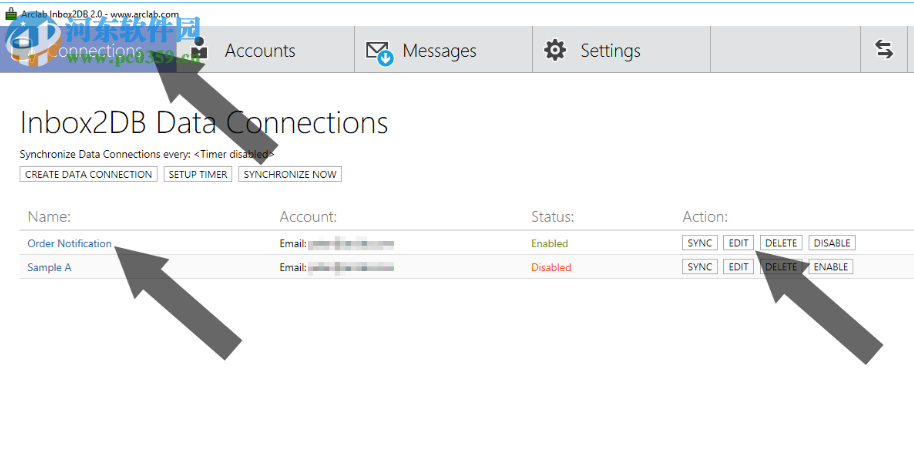Disable the Order Notification connection
914x453 pixels.
[832, 243]
